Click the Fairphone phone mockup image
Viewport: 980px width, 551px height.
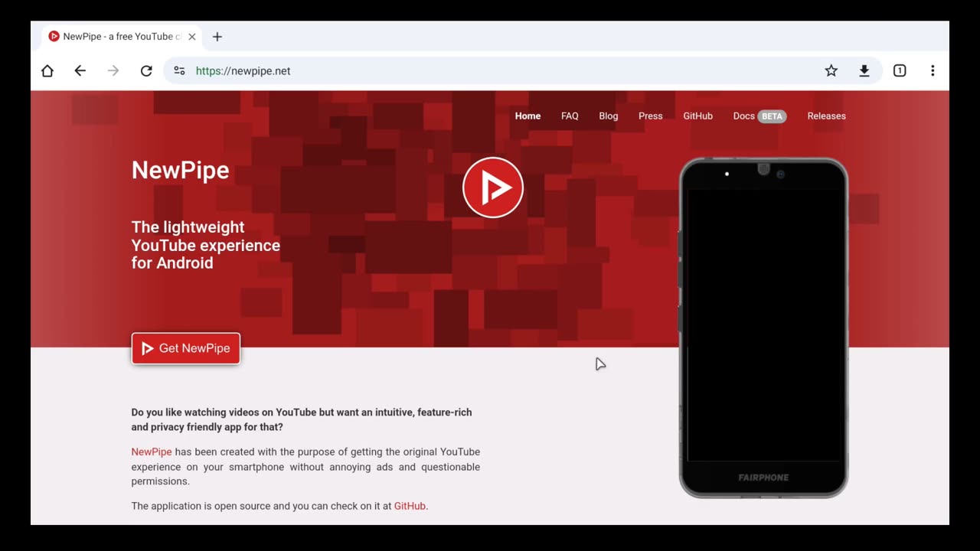click(763, 328)
